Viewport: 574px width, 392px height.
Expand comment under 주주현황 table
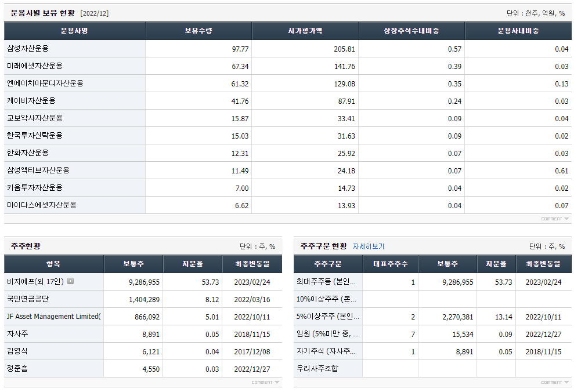(x=265, y=382)
